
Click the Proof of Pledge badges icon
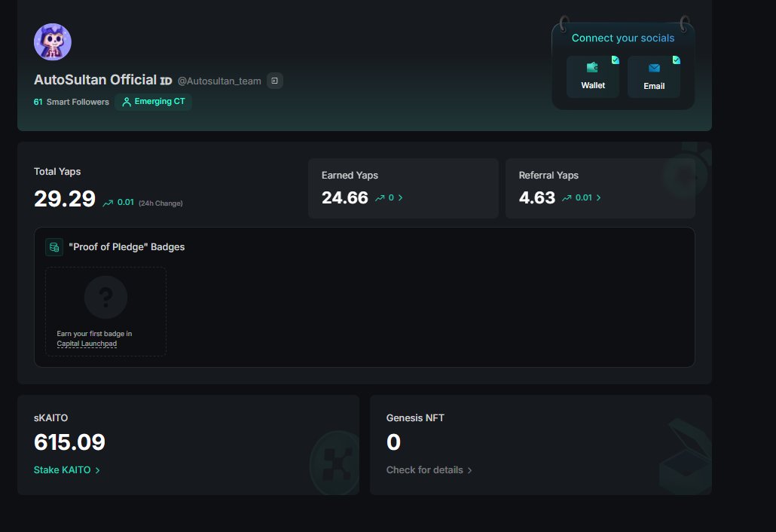tap(54, 247)
